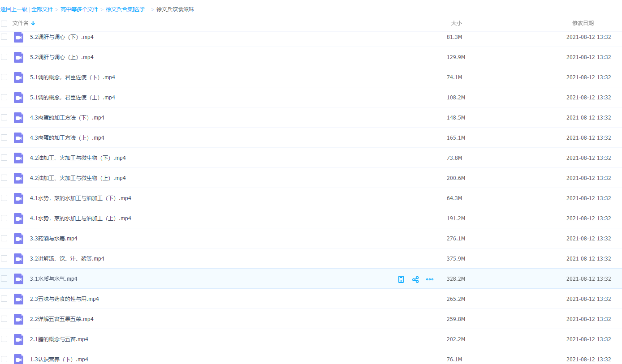The height and width of the screenshot is (364, 622).
Task: Click the send-to-phone icon on 3.1水质与水气.mp4
Action: coord(401,279)
